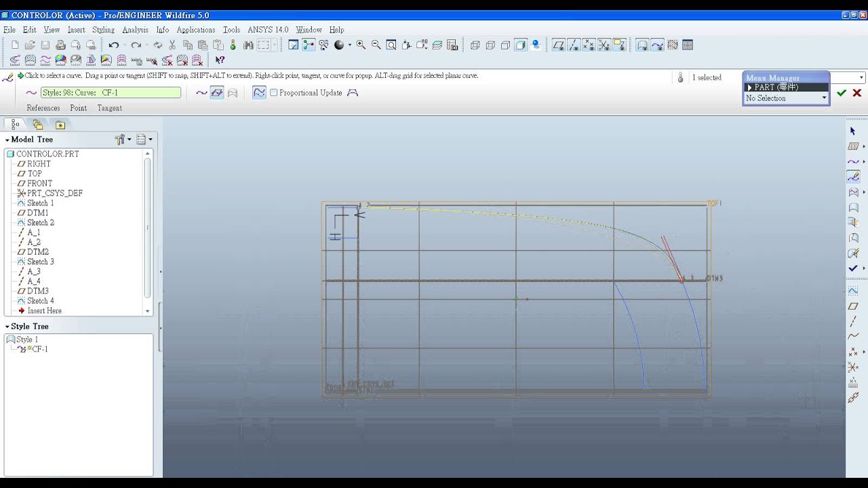Toggle datum plane display icon
The height and width of the screenshot is (488, 868).
tap(558, 45)
